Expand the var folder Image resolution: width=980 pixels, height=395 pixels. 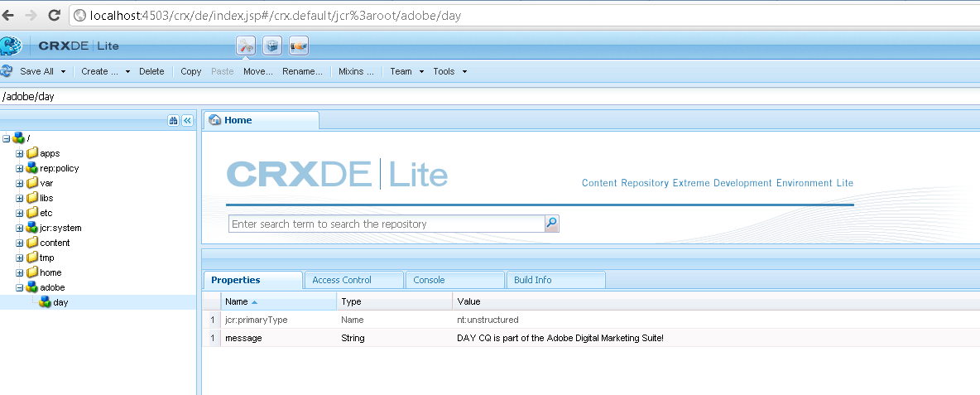[19, 183]
